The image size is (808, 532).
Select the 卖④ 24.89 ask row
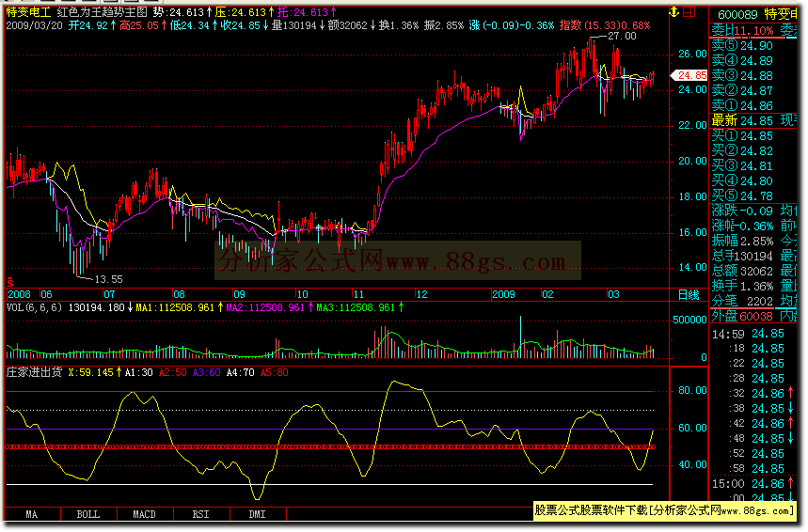tap(742, 61)
